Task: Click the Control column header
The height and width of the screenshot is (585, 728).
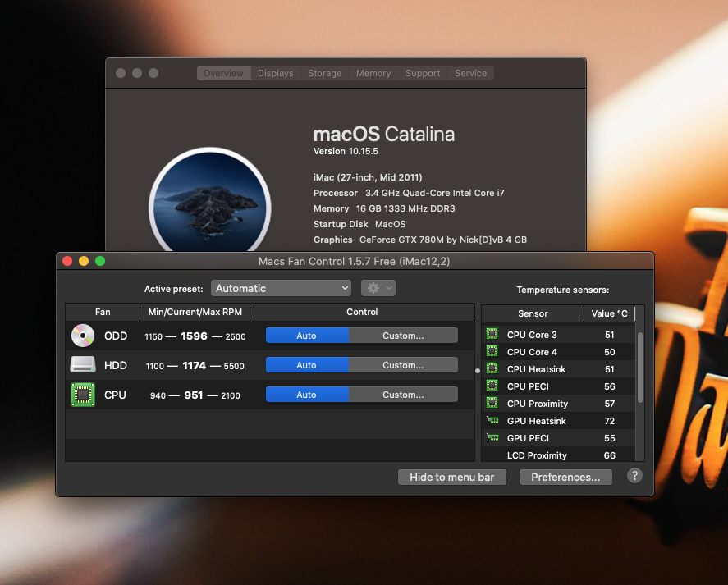Action: pyautogui.click(x=362, y=312)
